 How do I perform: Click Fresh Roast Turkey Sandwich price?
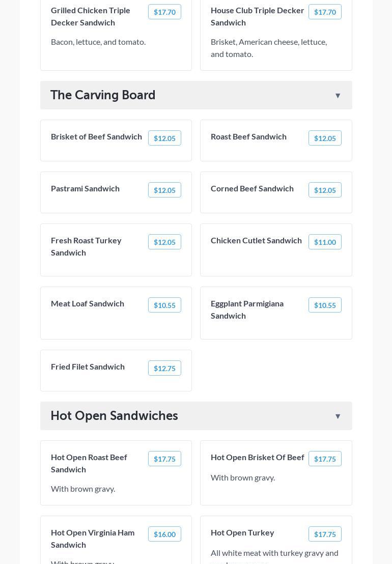[164, 242]
